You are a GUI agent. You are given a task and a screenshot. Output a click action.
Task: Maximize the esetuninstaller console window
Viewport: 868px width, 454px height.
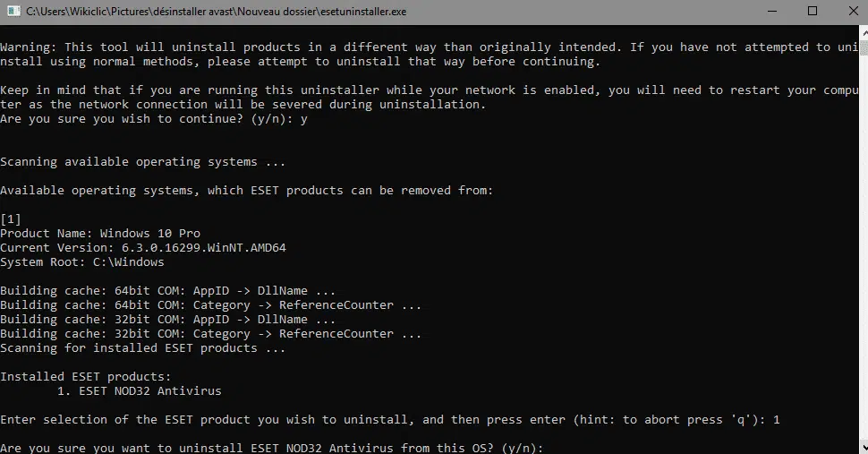pyautogui.click(x=813, y=11)
